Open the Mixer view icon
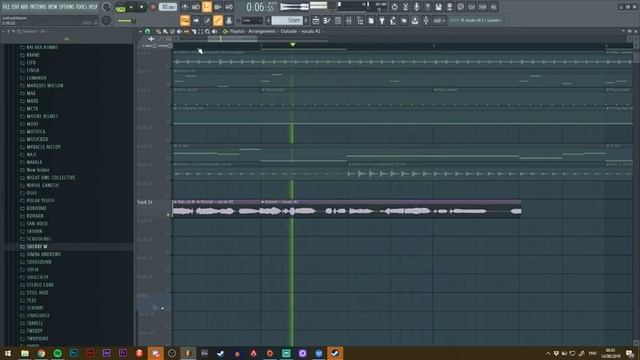The height and width of the screenshot is (360, 640). pos(349,20)
